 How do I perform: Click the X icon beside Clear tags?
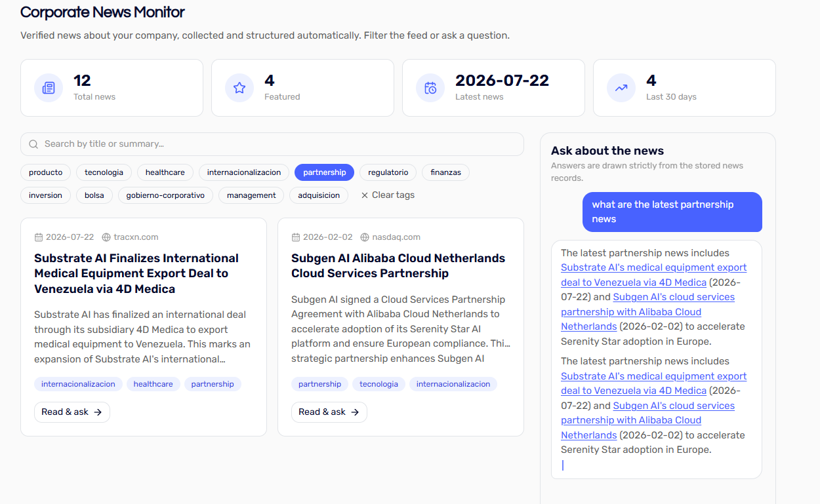365,195
